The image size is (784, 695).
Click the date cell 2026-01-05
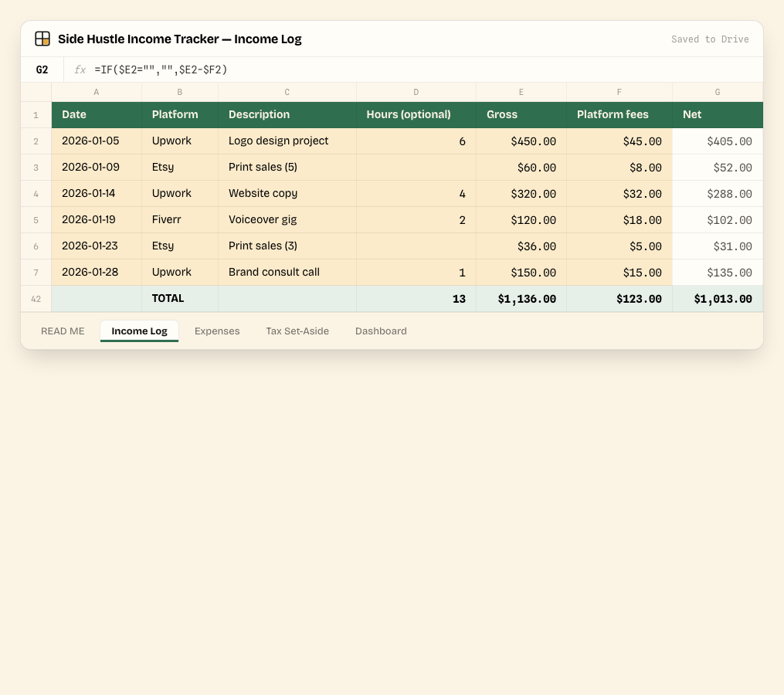[97, 141]
